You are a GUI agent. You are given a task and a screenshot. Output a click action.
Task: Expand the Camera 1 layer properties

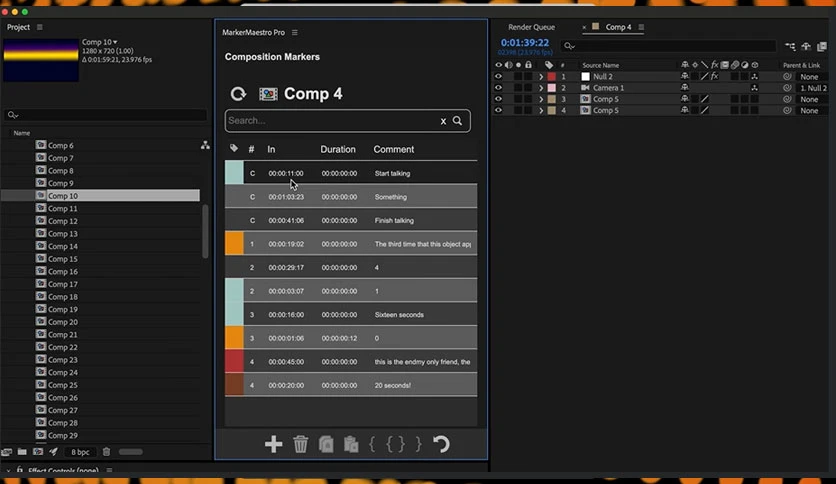(x=541, y=88)
